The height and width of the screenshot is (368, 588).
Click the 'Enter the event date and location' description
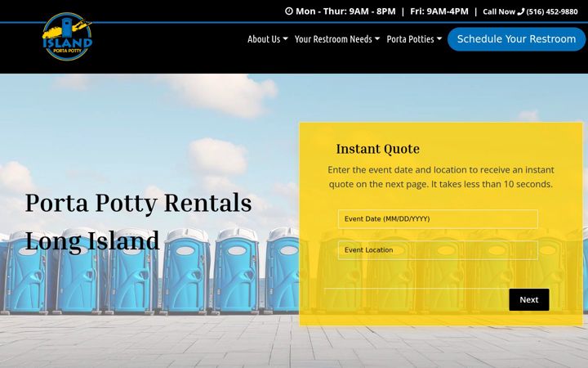click(x=441, y=177)
